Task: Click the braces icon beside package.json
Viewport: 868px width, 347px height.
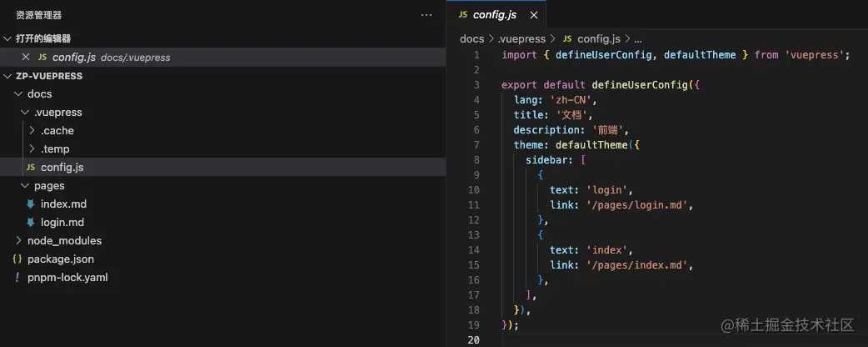Action: pos(17,259)
